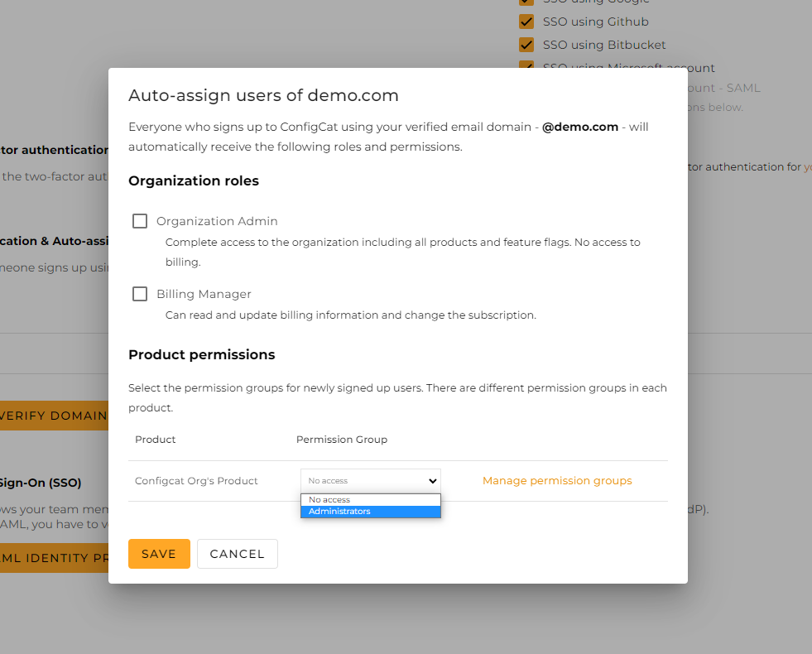
Task: Click the Configcat Org's Product row
Action: [x=196, y=480]
